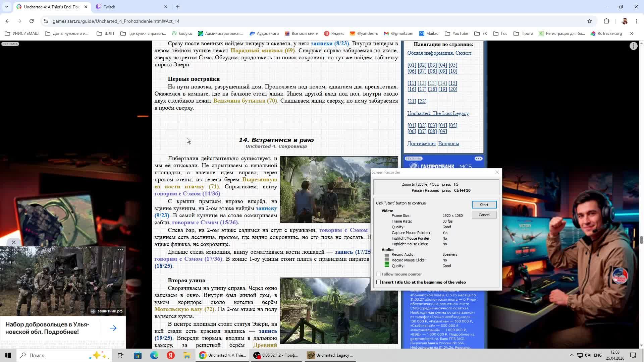Click the browser profile avatar

[x=625, y=21]
